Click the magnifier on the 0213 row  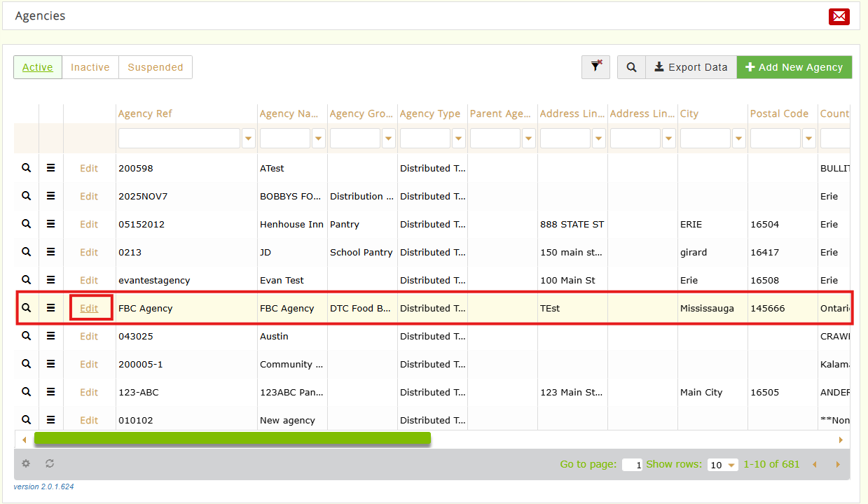pyautogui.click(x=26, y=252)
